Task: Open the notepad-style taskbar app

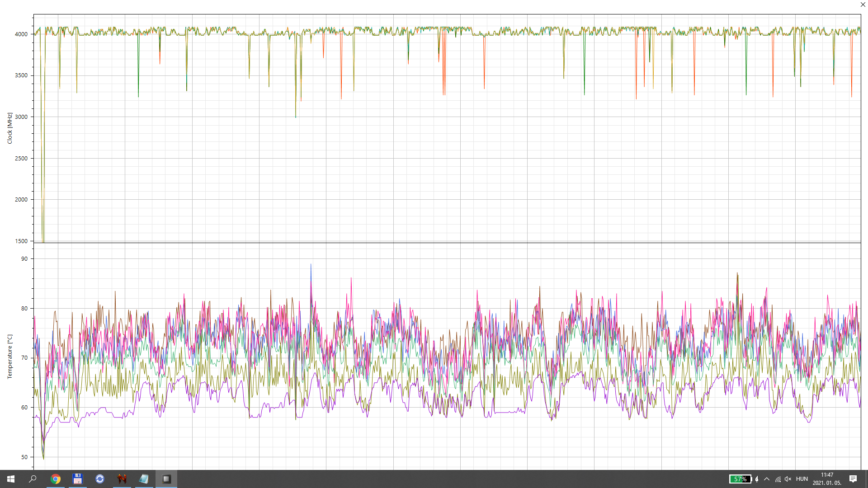Action: coord(144,479)
